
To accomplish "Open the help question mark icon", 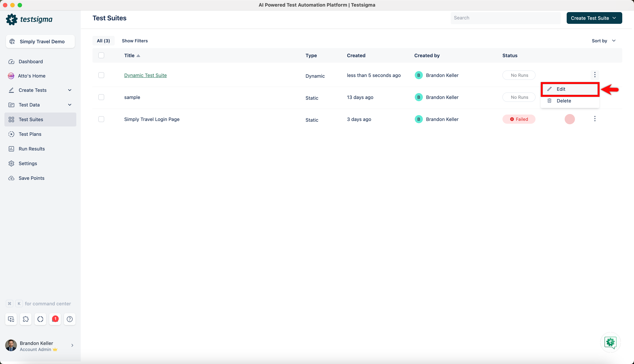I will pos(70,319).
